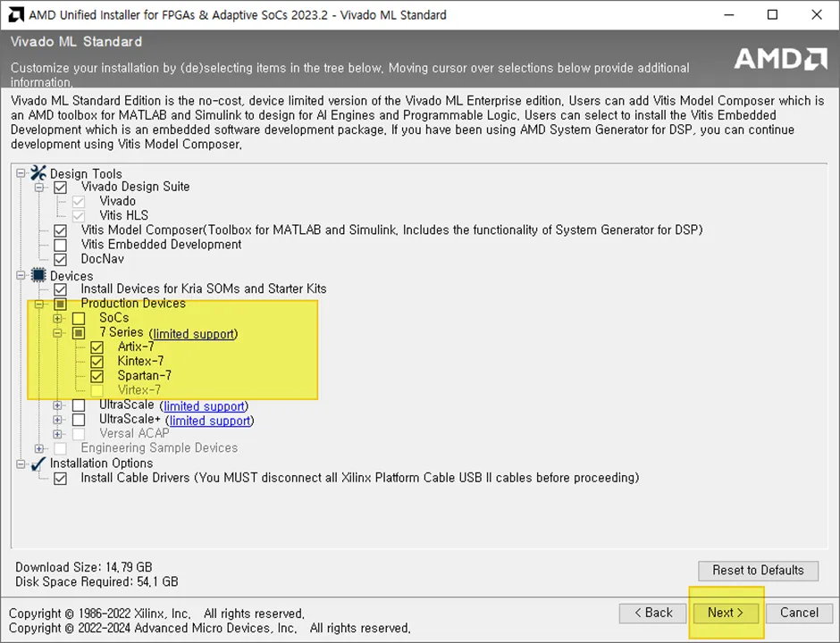
Task: Collapse the 7 Series tree node
Action: (57, 333)
